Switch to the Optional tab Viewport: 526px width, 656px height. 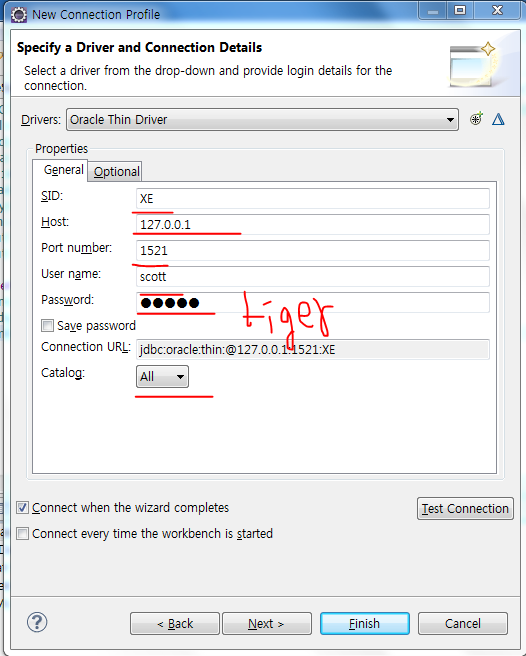(116, 172)
